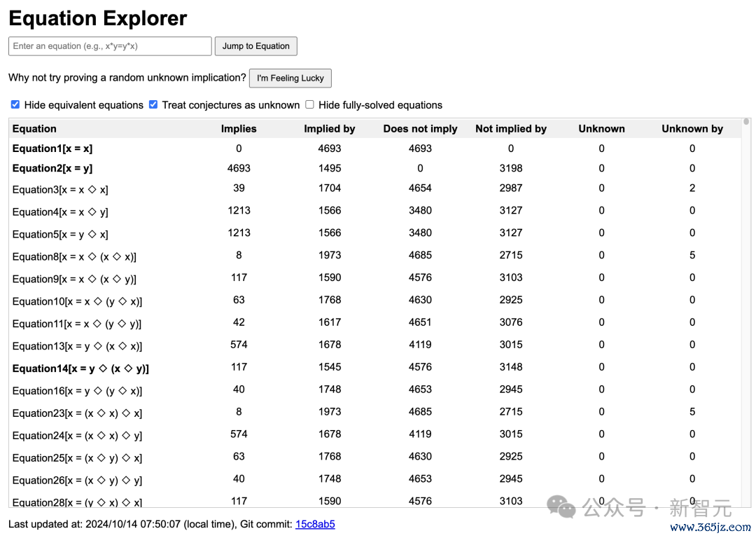Click Implied by value 1495 in Equation2 row

(329, 168)
